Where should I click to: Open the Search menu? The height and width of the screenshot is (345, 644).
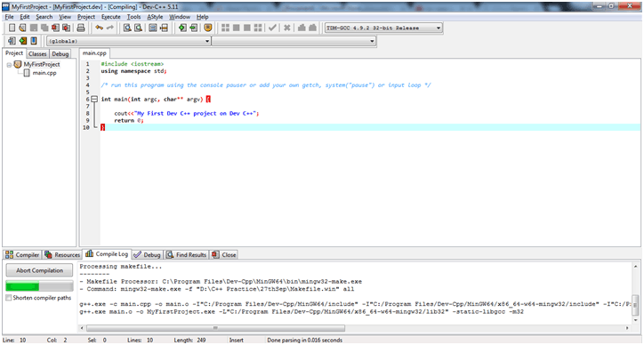pos(44,17)
